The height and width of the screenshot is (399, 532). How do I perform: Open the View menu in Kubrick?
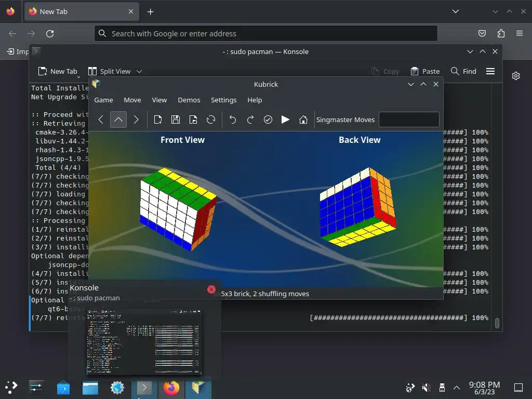click(x=159, y=100)
